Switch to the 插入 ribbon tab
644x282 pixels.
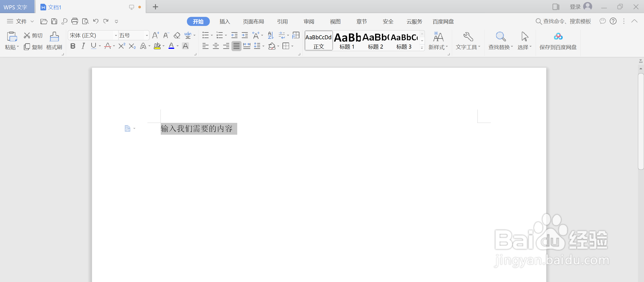(225, 22)
